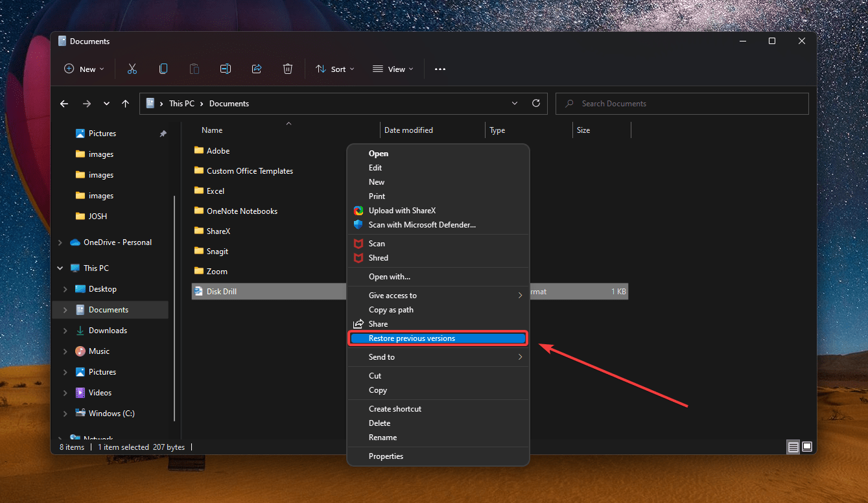
Task: Open the See more ellipsis menu
Action: coord(440,69)
